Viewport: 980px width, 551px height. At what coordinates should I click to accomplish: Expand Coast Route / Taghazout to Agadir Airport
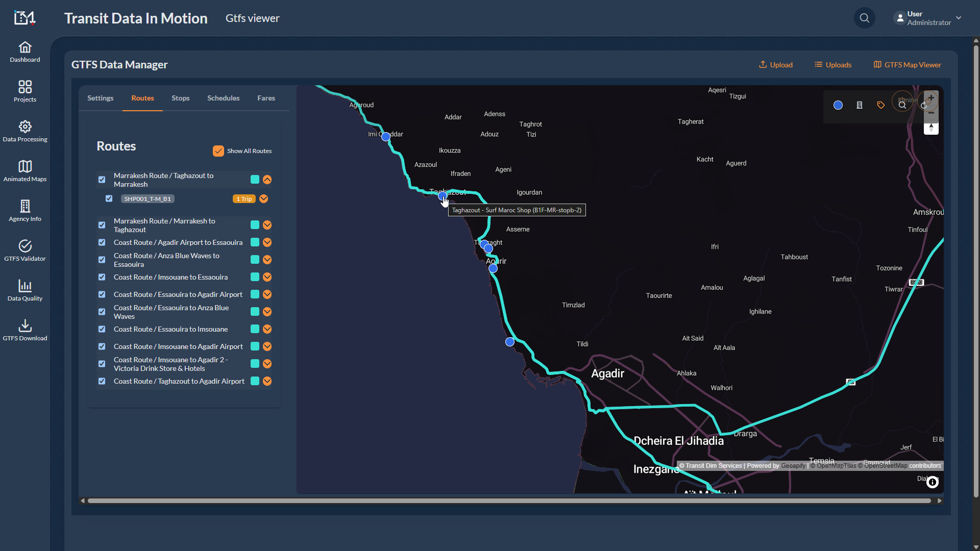pos(267,381)
